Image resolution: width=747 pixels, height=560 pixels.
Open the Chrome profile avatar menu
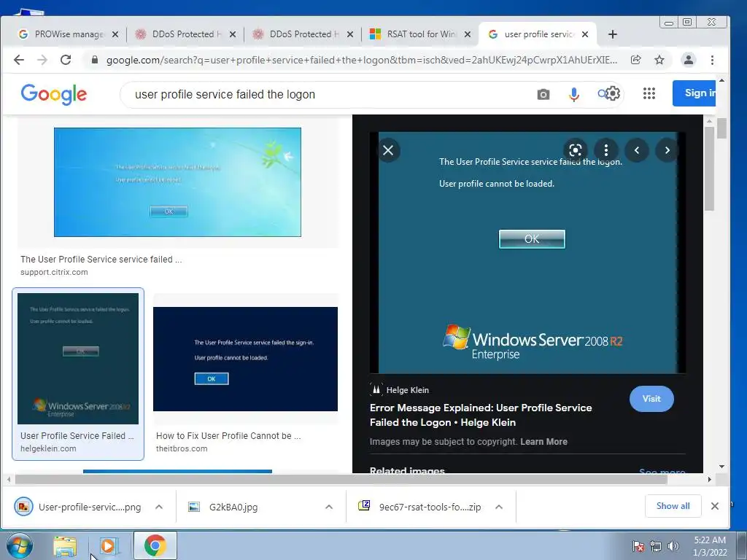tap(689, 60)
